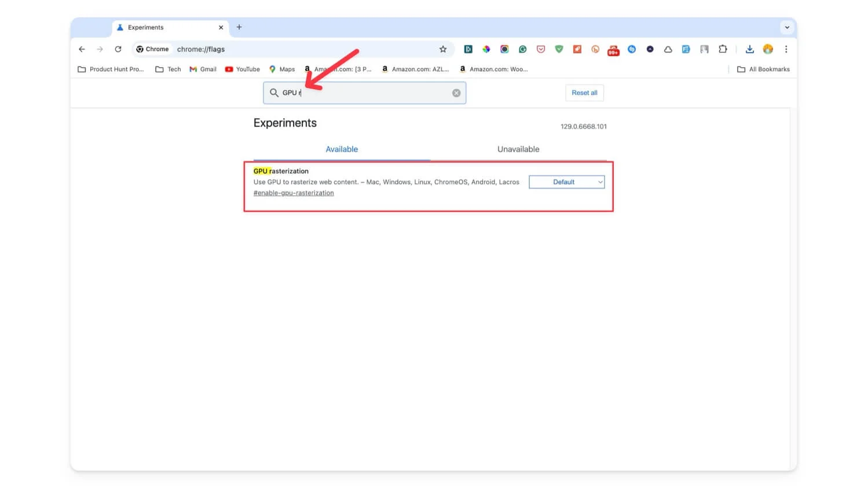
Task: Click into the search flags field
Action: 371,93
